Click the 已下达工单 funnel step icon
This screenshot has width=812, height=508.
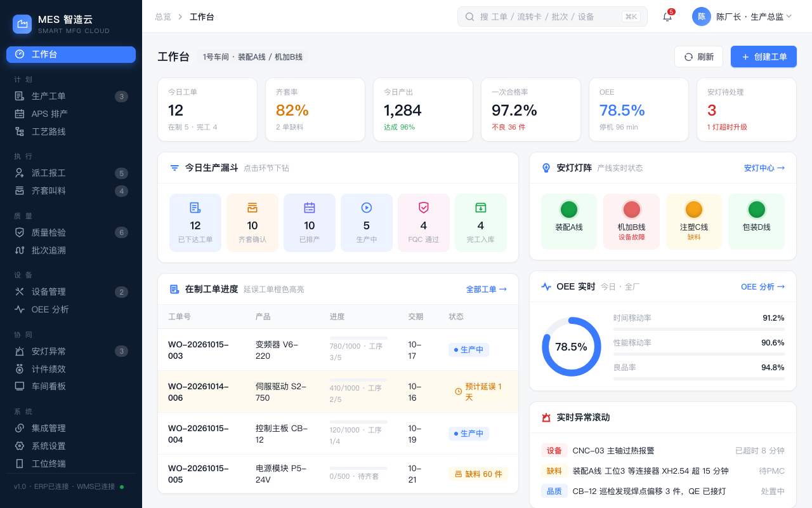[x=195, y=208]
